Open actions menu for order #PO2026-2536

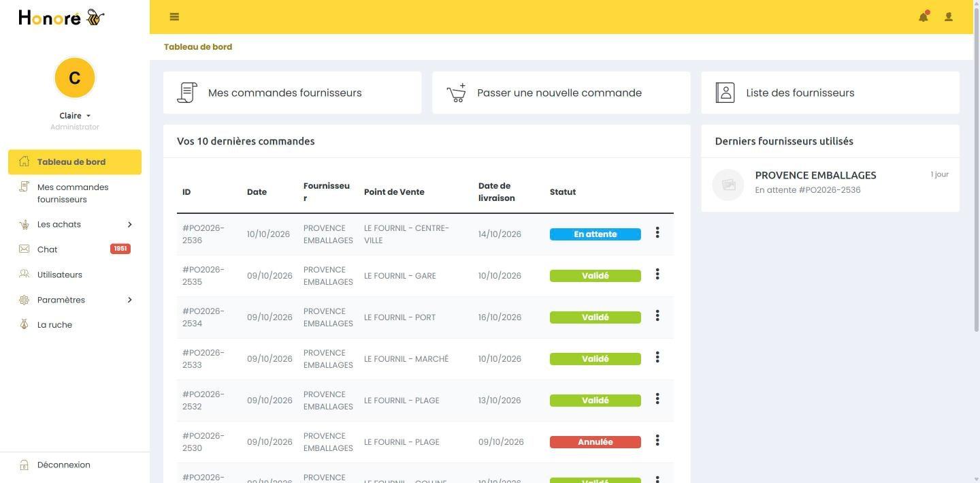pos(657,233)
